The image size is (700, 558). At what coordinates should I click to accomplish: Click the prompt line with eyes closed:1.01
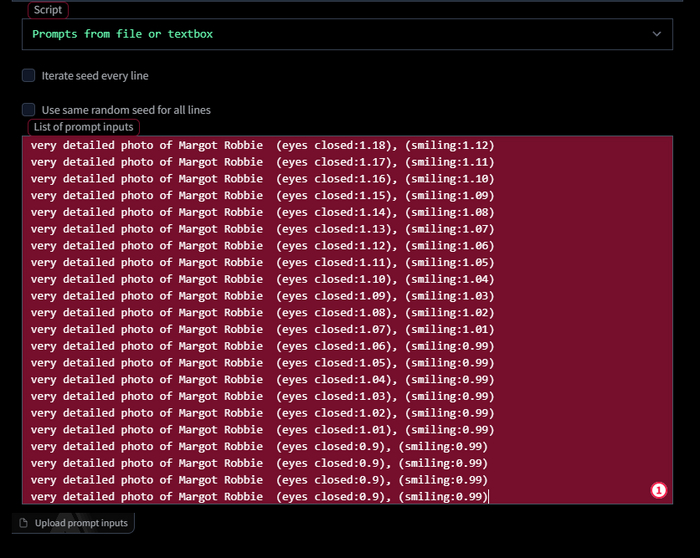click(x=262, y=430)
